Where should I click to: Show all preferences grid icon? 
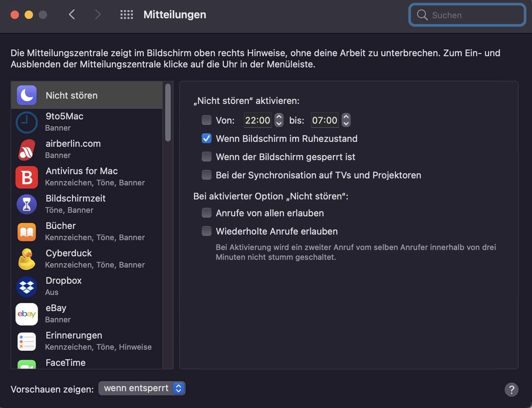point(126,14)
